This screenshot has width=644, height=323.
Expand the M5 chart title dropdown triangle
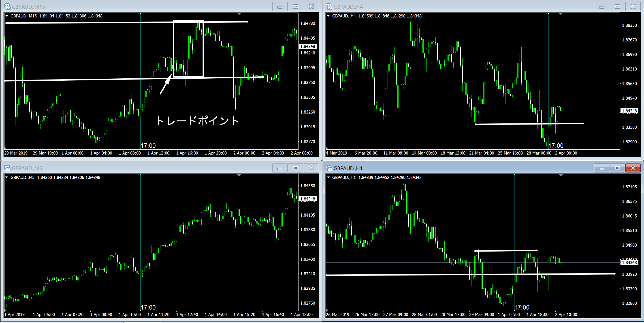point(7,177)
